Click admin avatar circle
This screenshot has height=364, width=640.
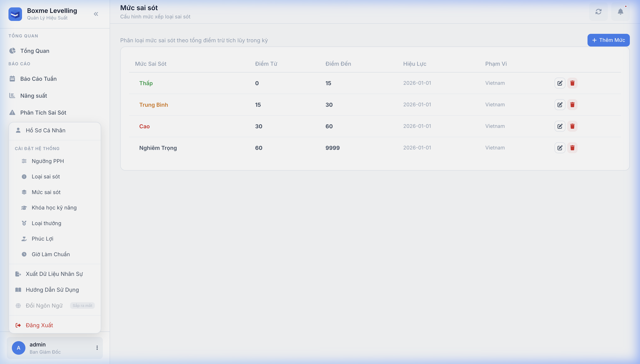pos(19,348)
